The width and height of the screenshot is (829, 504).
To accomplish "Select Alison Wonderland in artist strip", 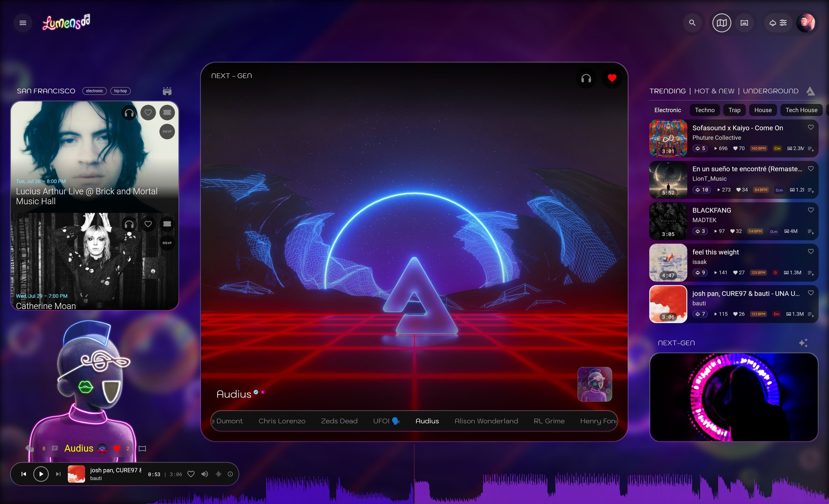I will pyautogui.click(x=486, y=421).
